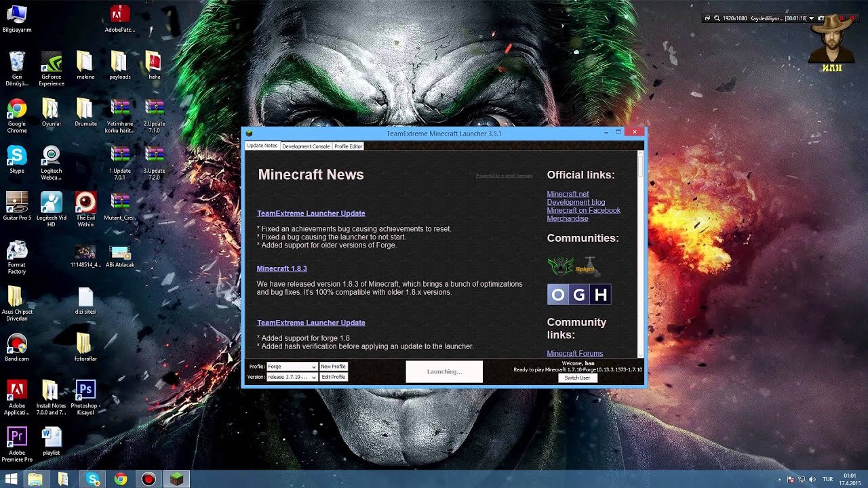Open the Minecraft on Facebook link
868x488 pixels.
(583, 210)
